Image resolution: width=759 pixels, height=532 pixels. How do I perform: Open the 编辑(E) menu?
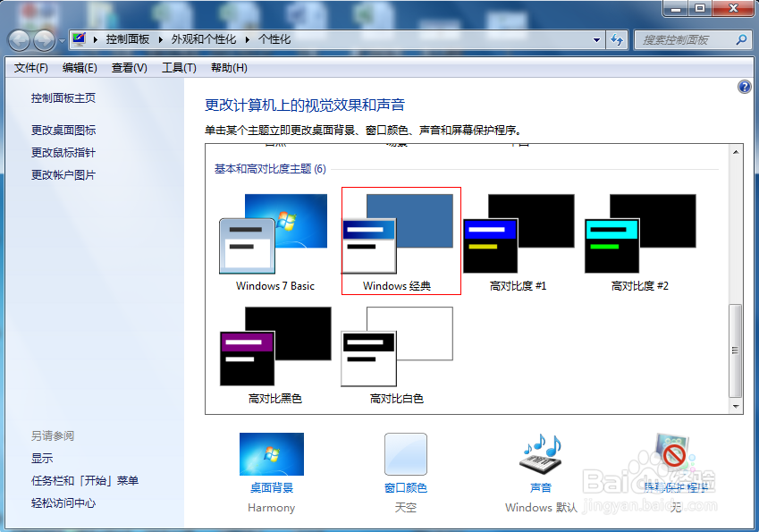point(80,68)
